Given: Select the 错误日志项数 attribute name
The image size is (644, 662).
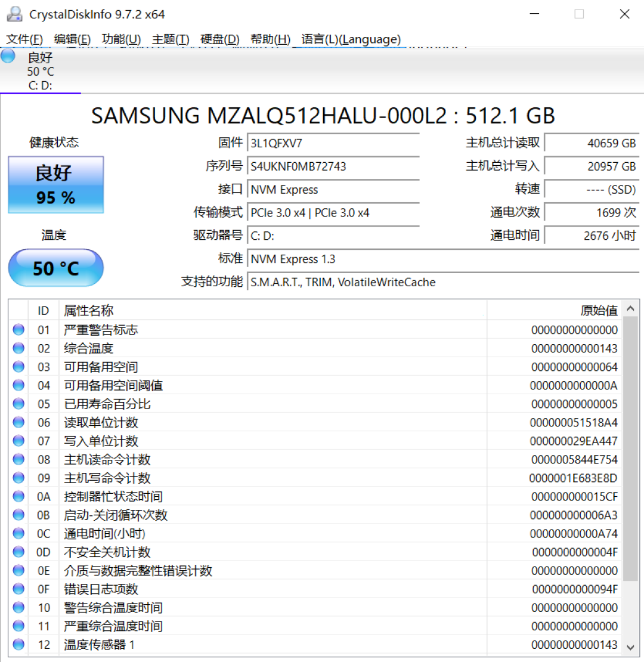Looking at the screenshot, I should click(x=101, y=589).
